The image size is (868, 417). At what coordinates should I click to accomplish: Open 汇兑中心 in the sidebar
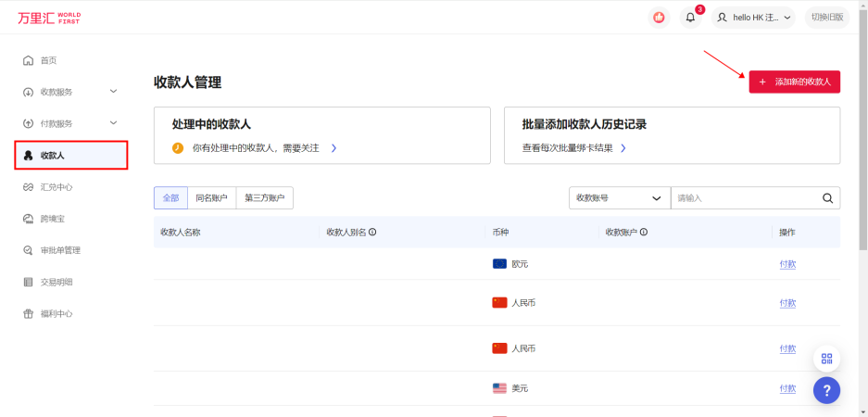56,187
